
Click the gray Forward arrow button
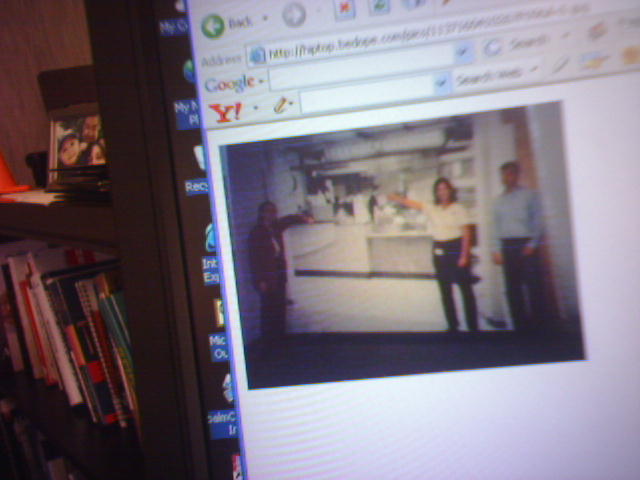point(294,15)
